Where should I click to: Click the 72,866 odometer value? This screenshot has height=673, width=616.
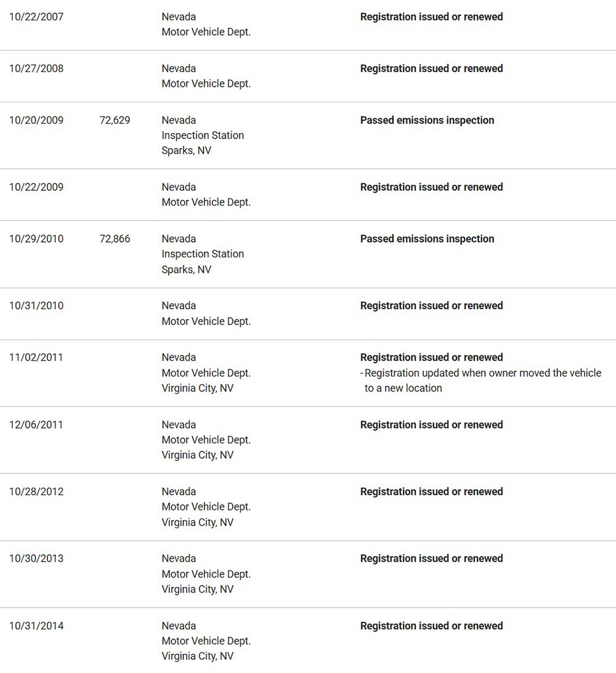(115, 239)
